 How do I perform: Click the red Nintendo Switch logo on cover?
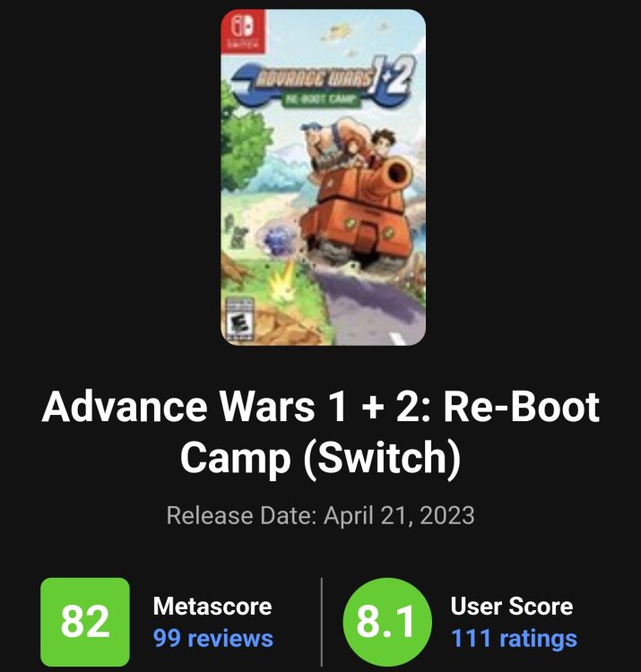click(x=243, y=32)
